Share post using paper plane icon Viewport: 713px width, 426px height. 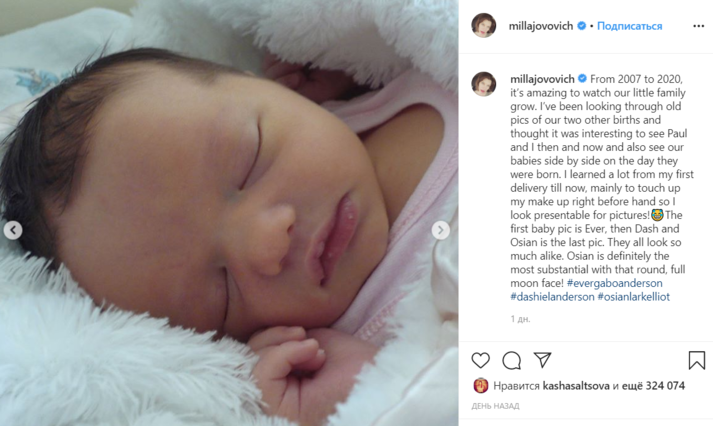(542, 360)
